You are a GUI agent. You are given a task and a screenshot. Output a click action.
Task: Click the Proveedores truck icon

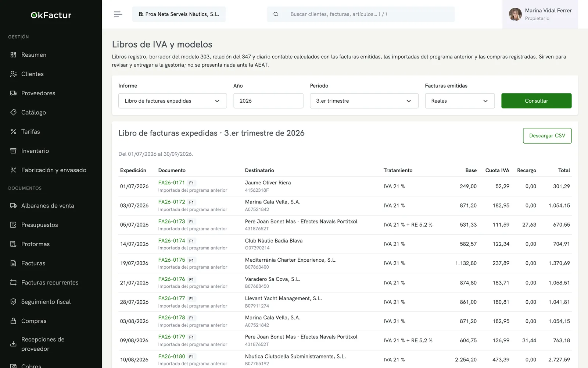tap(13, 93)
